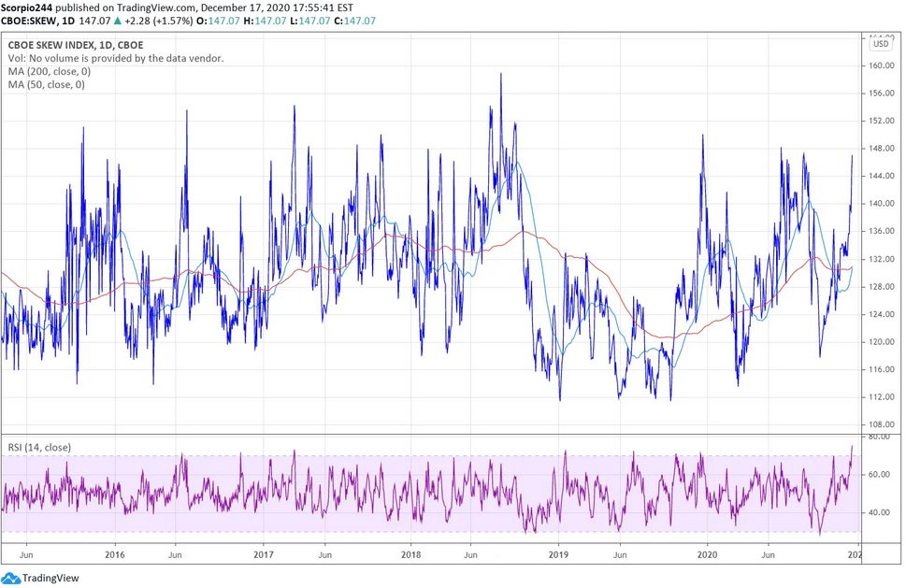Click the 160.00 price axis label
The height and width of the screenshot is (588, 906).
882,65
